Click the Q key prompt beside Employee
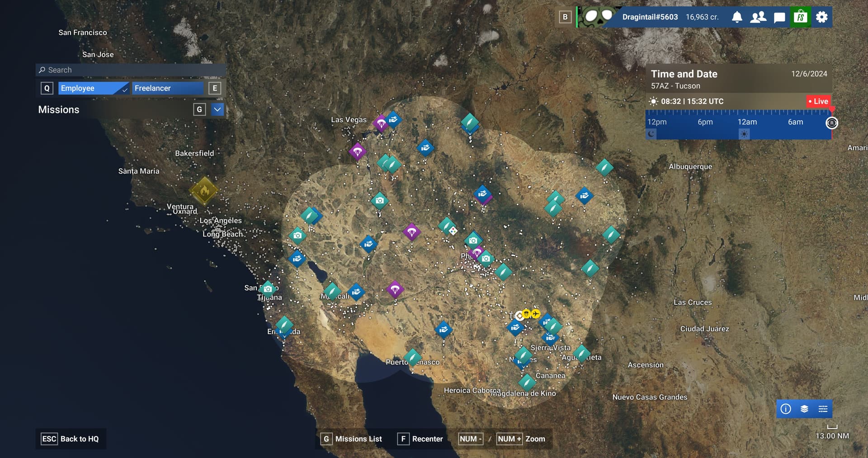This screenshot has width=868, height=458. tap(47, 88)
